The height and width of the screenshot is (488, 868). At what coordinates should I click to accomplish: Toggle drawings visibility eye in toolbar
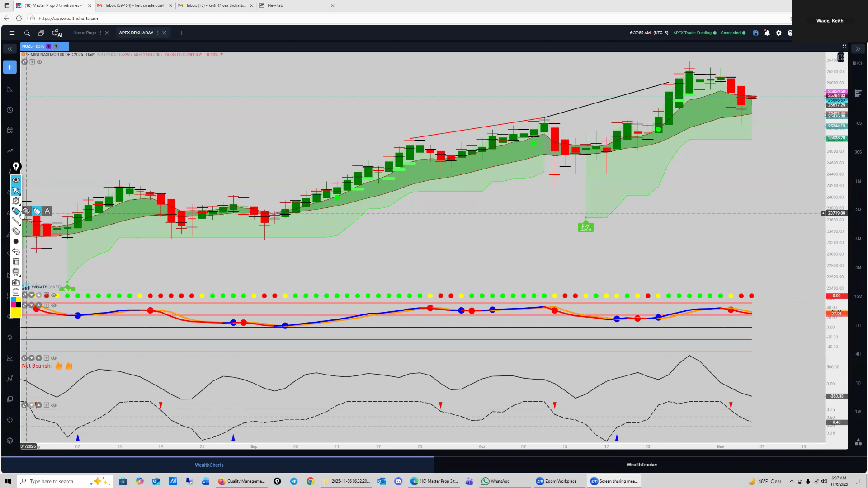click(x=16, y=180)
